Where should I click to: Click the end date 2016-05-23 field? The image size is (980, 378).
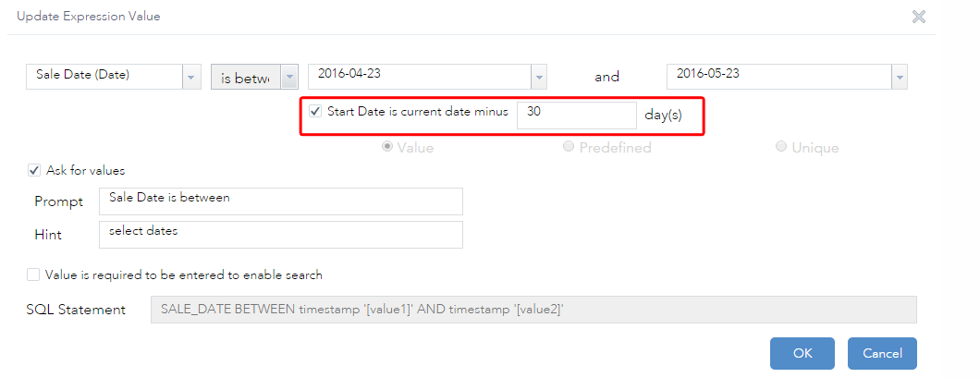tap(777, 76)
